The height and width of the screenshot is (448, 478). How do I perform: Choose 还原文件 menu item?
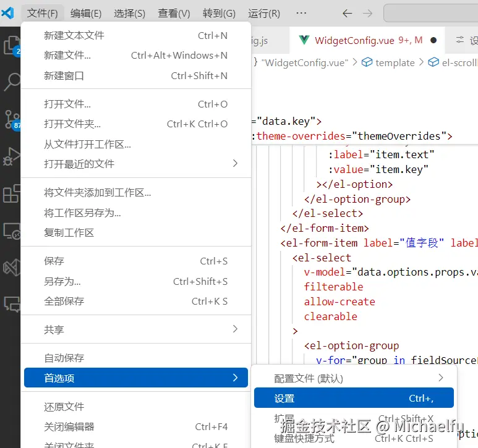[136, 407]
